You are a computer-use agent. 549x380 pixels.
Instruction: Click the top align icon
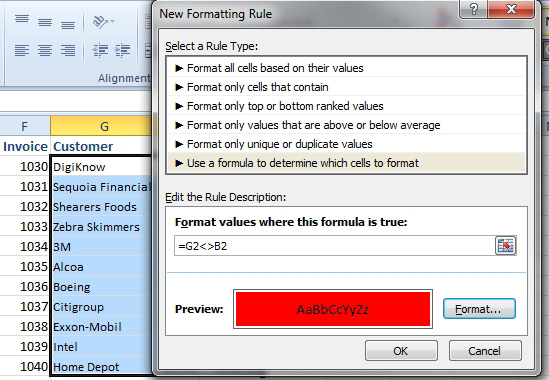(x=22, y=19)
